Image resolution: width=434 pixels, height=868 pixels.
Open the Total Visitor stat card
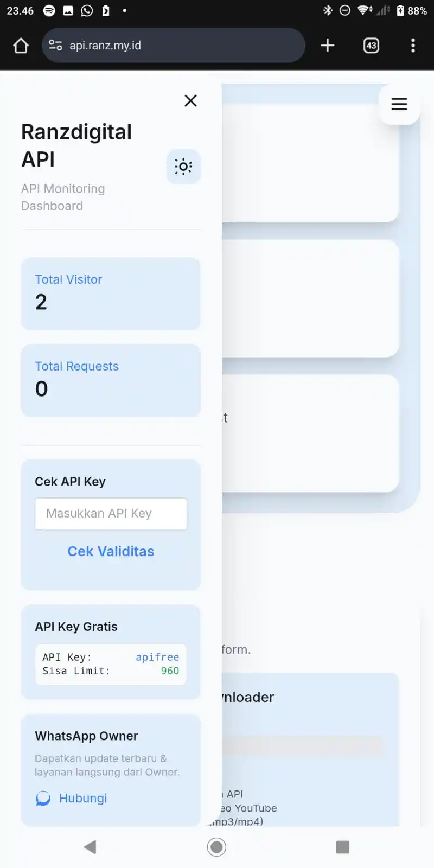(111, 293)
